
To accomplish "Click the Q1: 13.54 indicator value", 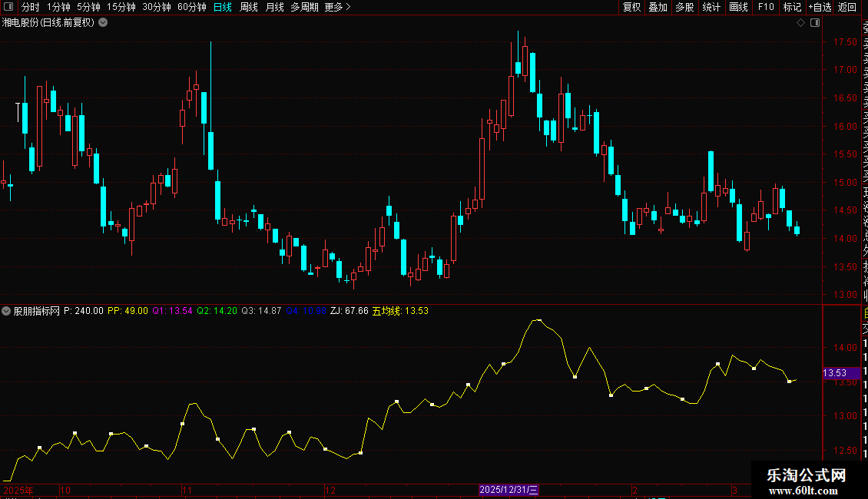I will (x=172, y=311).
